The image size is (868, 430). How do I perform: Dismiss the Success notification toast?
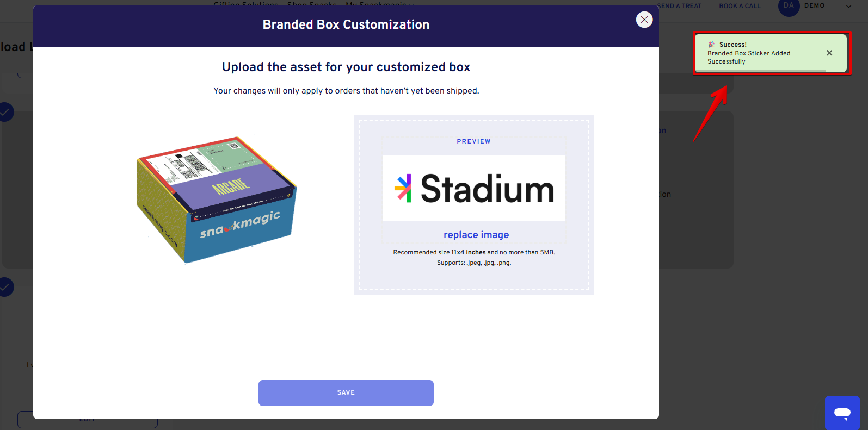pyautogui.click(x=829, y=53)
